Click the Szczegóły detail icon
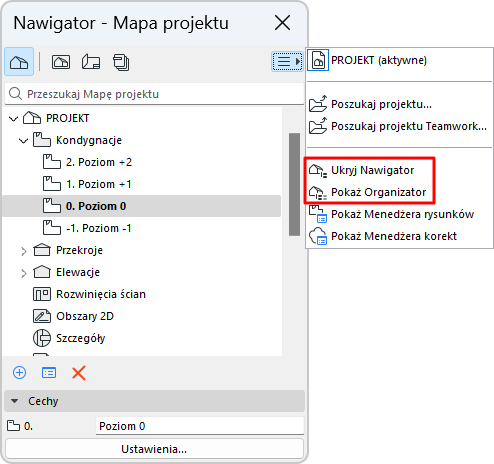The height and width of the screenshot is (464, 494). tap(42, 338)
